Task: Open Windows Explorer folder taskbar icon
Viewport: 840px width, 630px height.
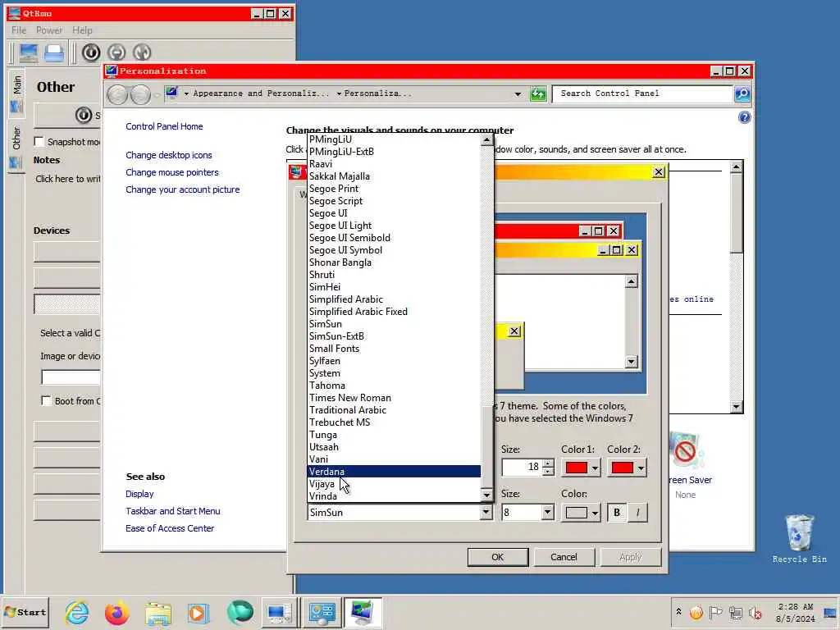Action: click(157, 613)
